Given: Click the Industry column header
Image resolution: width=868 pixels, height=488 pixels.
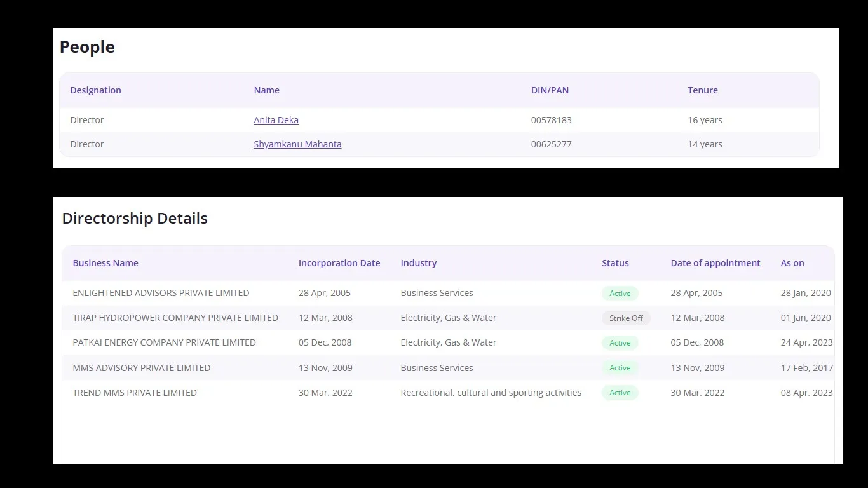Looking at the screenshot, I should pos(418,263).
